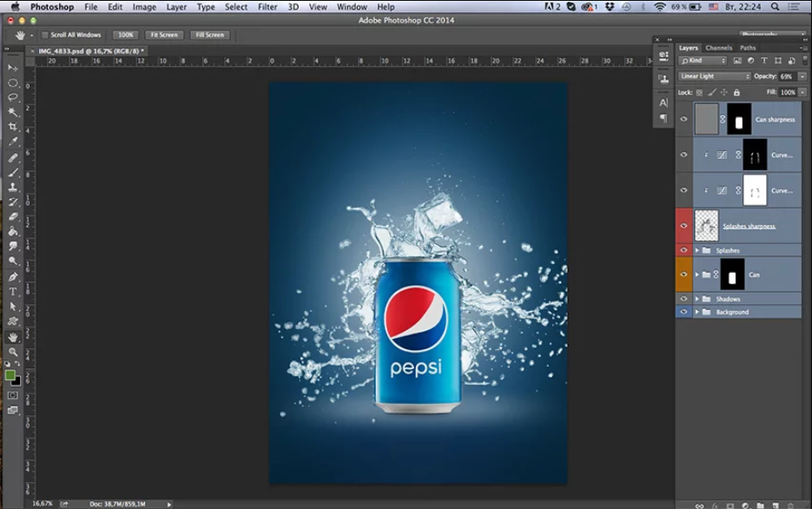This screenshot has width=812, height=509.
Task: Open the Kind filter dropdown
Action: pos(703,61)
